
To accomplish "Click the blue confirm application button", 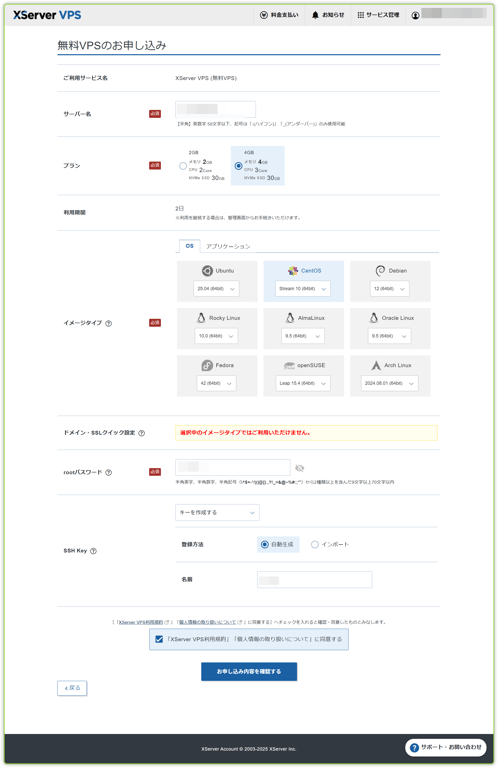I will 249,672.
